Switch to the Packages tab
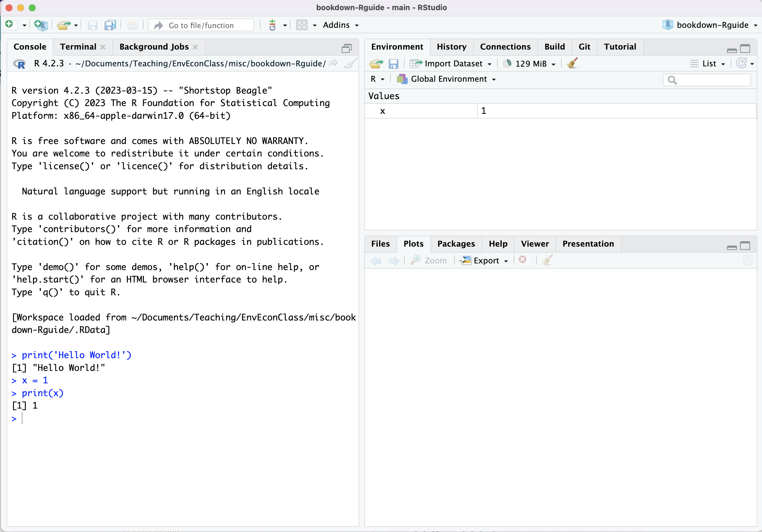762x532 pixels. click(456, 244)
